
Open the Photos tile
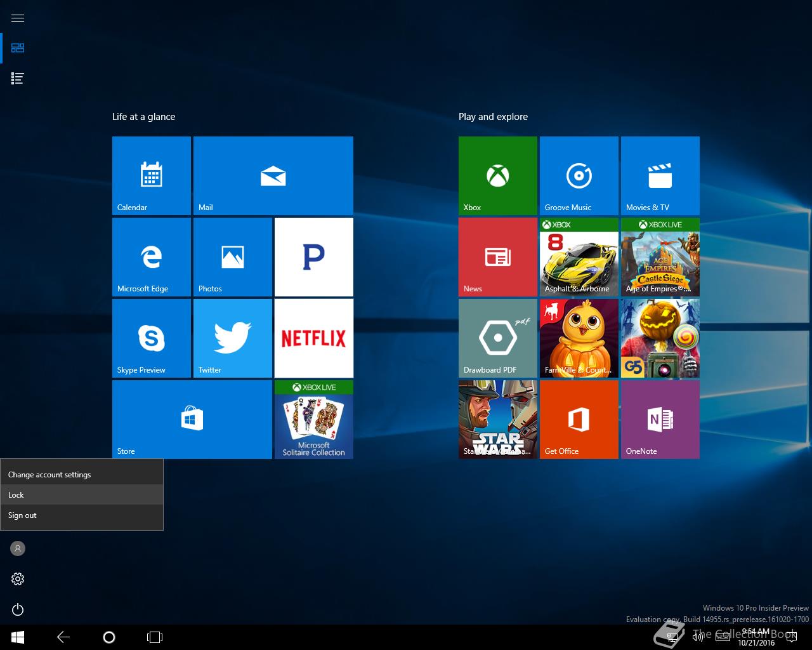coord(233,257)
